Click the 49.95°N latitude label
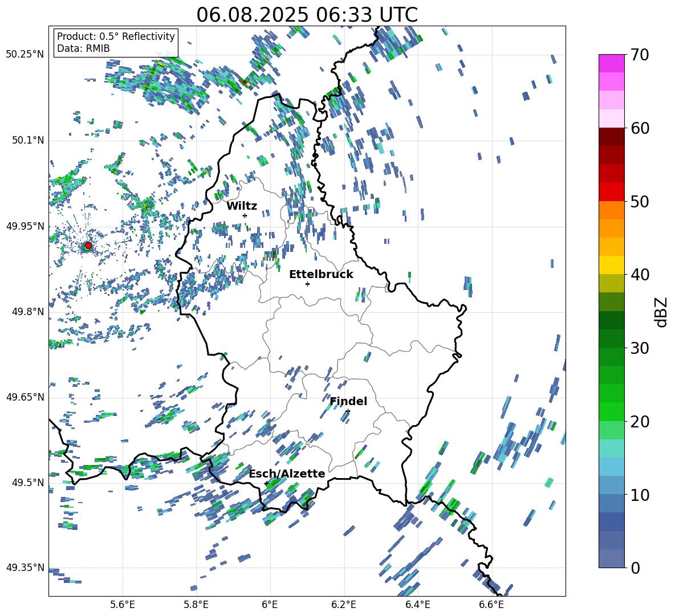This screenshot has height=616, width=675. point(25,226)
